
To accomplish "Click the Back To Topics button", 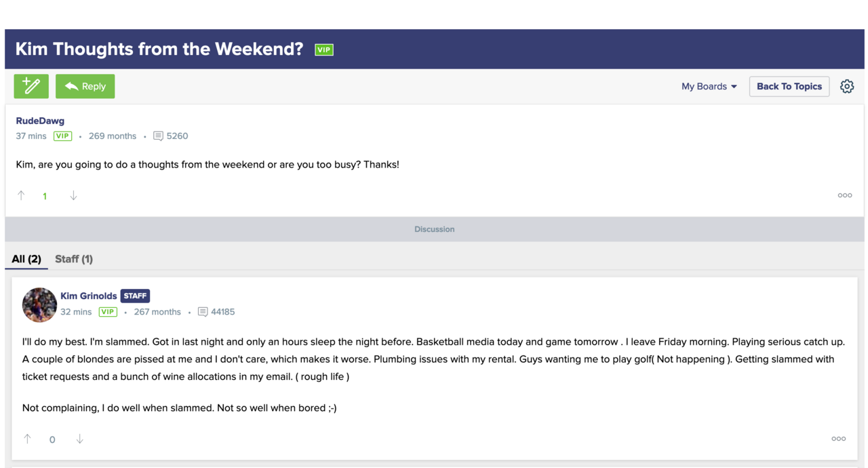I will [x=789, y=86].
